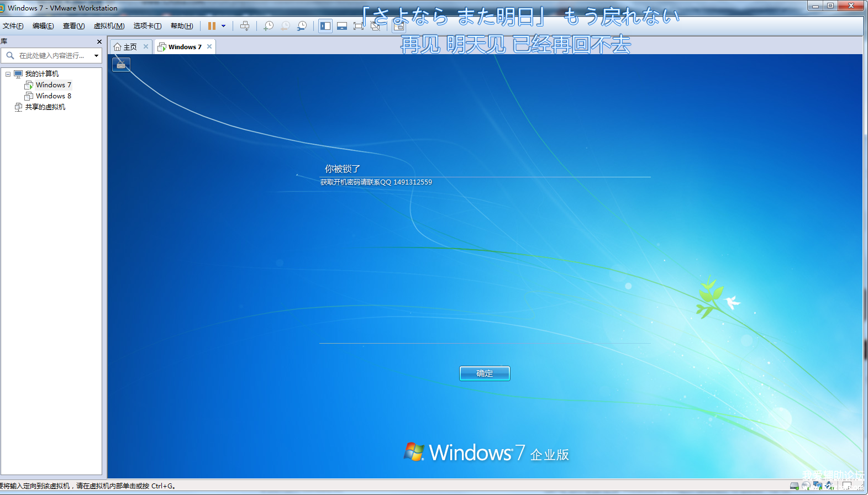Click the sound card status icon
The image size is (868, 495).
click(829, 486)
